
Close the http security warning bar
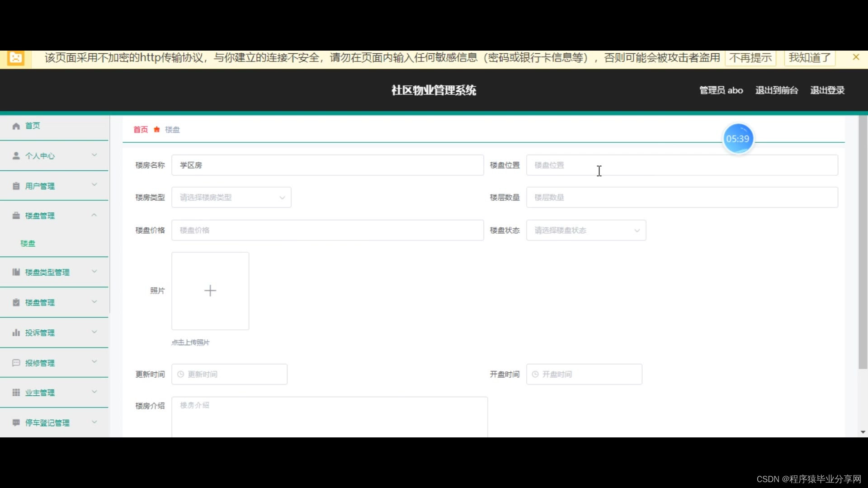tap(856, 57)
